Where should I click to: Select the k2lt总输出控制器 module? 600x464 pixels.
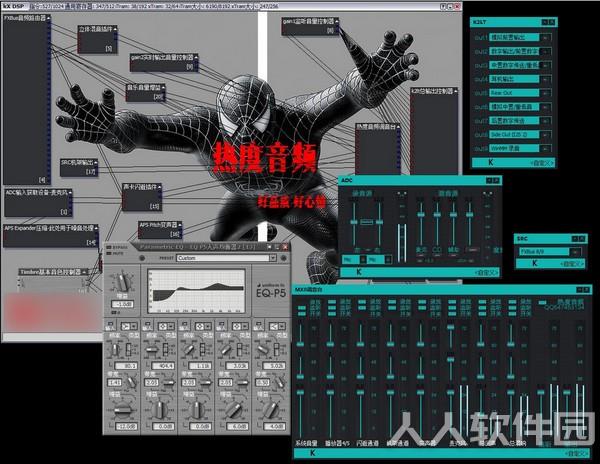434,131
